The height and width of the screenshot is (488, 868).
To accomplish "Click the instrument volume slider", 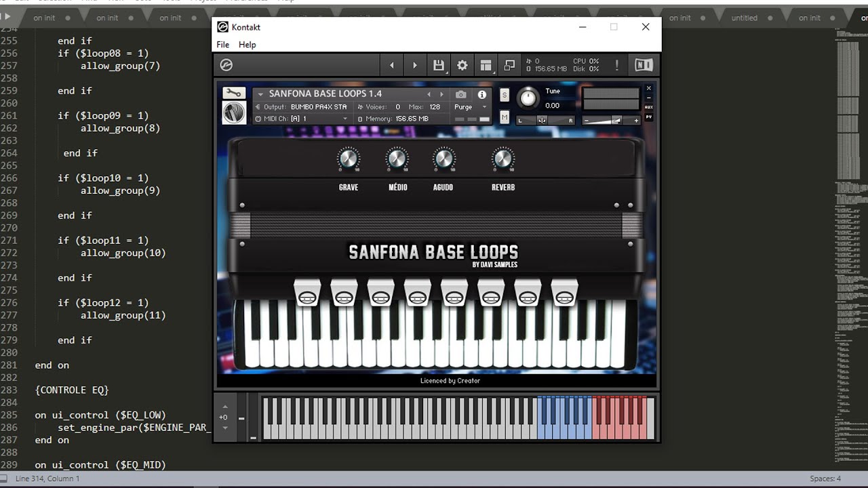I will (612, 121).
